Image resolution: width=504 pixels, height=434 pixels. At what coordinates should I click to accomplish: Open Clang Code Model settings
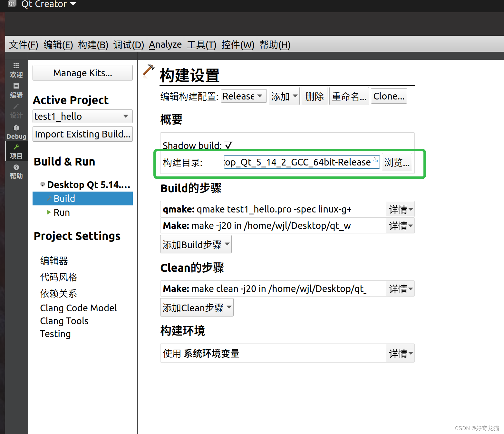point(78,308)
